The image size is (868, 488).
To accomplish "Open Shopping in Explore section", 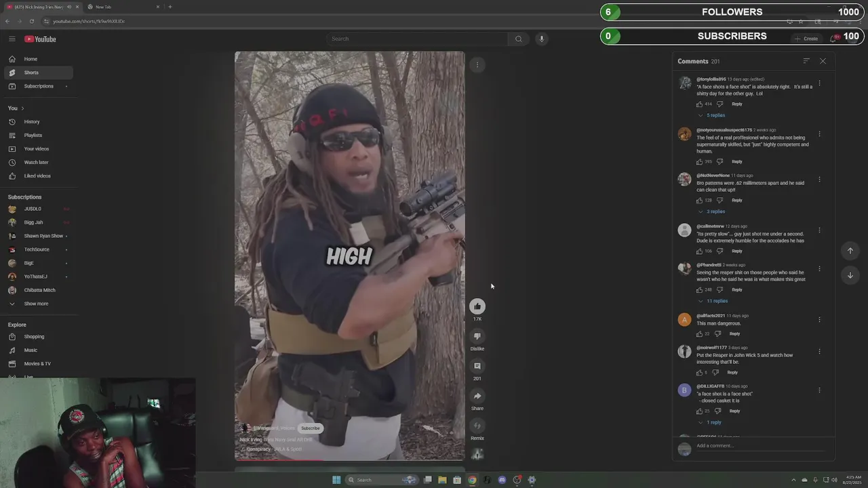I will pyautogui.click(x=39, y=337).
